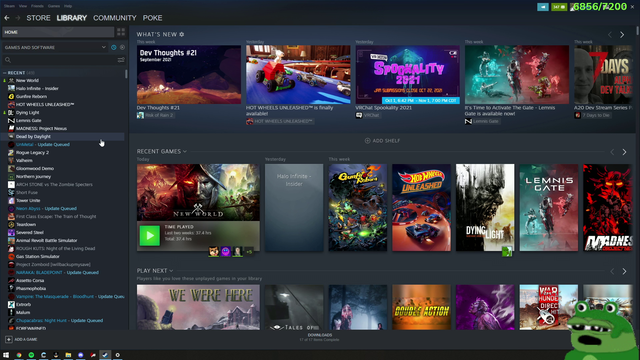The height and width of the screenshot is (360, 640).
Task: Click the Home button in sidebar
Action: 58,32
